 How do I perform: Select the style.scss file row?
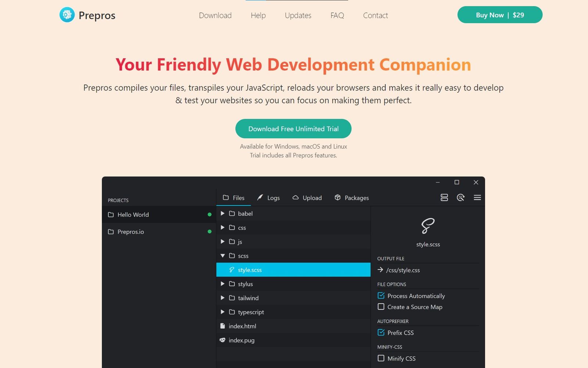click(x=293, y=270)
